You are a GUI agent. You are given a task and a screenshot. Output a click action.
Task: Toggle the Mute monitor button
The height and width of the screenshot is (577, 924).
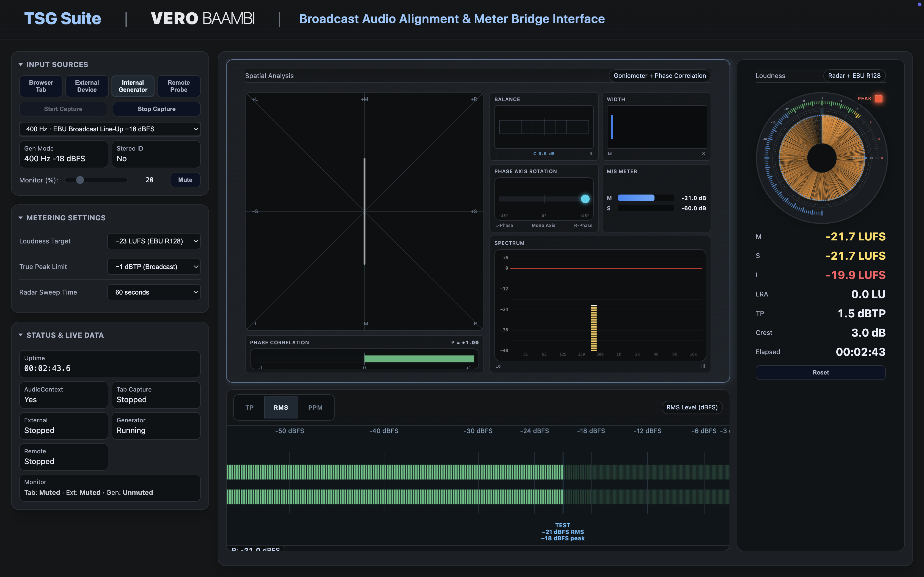[x=185, y=180]
